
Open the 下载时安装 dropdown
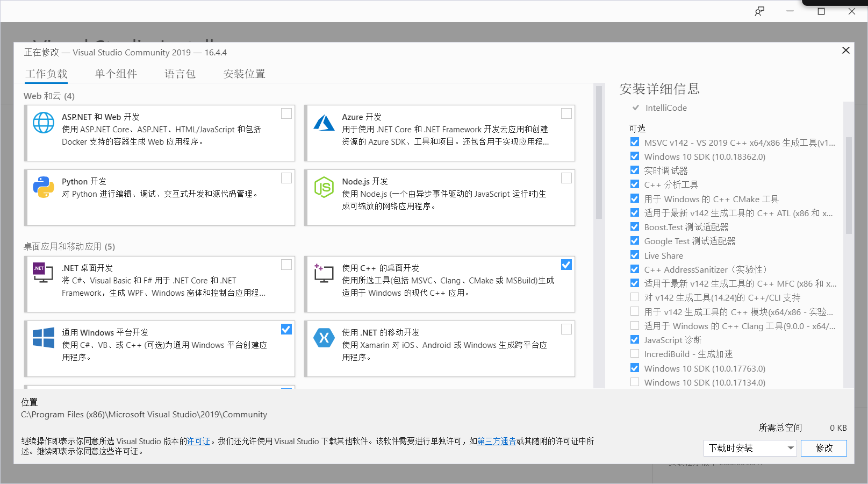tap(750, 448)
